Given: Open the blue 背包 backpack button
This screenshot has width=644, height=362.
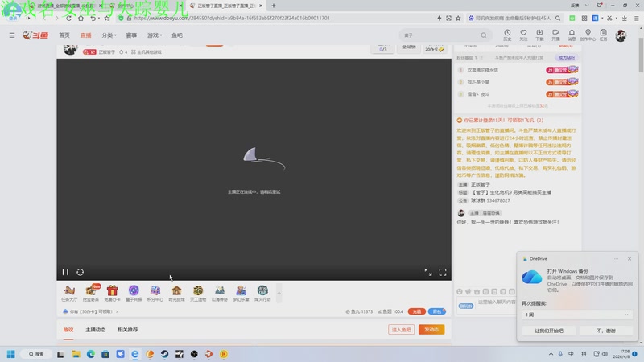Looking at the screenshot, I should tap(436, 311).
